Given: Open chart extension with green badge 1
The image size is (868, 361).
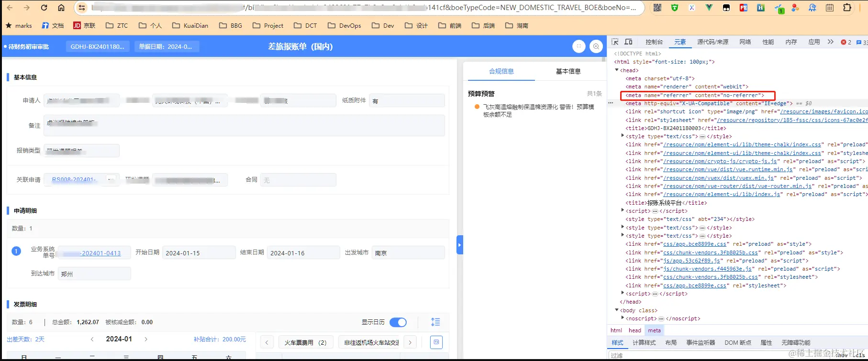Looking at the screenshot, I should [779, 9].
